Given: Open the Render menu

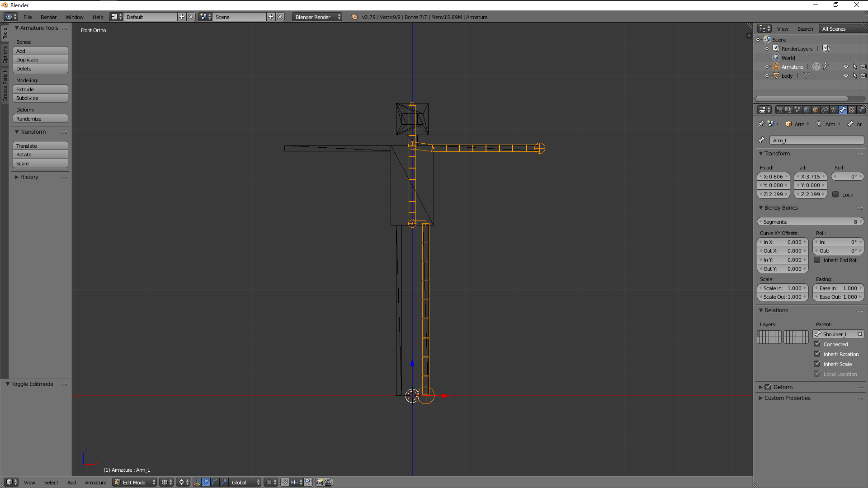Looking at the screenshot, I should pos(48,17).
